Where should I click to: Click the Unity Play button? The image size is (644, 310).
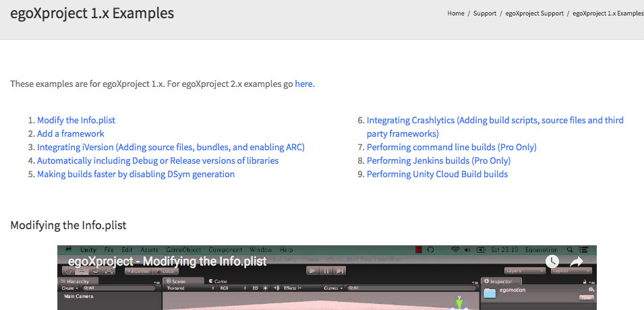pyautogui.click(x=312, y=271)
